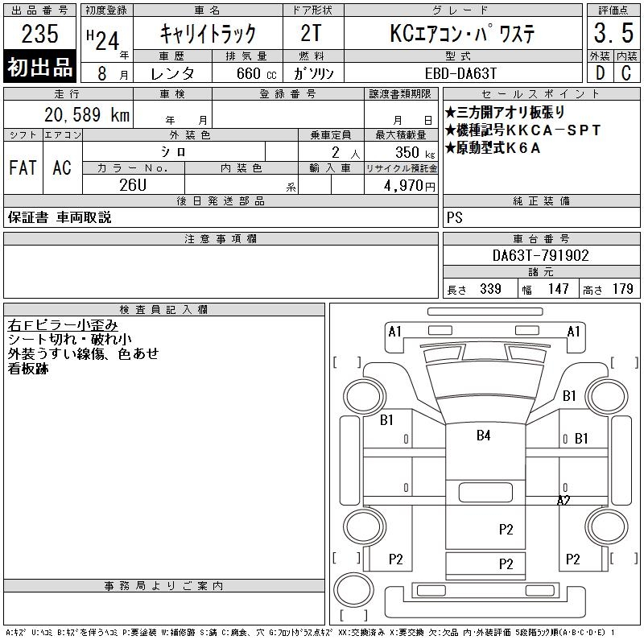The image size is (644, 644).
Task: Click the H24 first registration year
Action: tap(103, 40)
